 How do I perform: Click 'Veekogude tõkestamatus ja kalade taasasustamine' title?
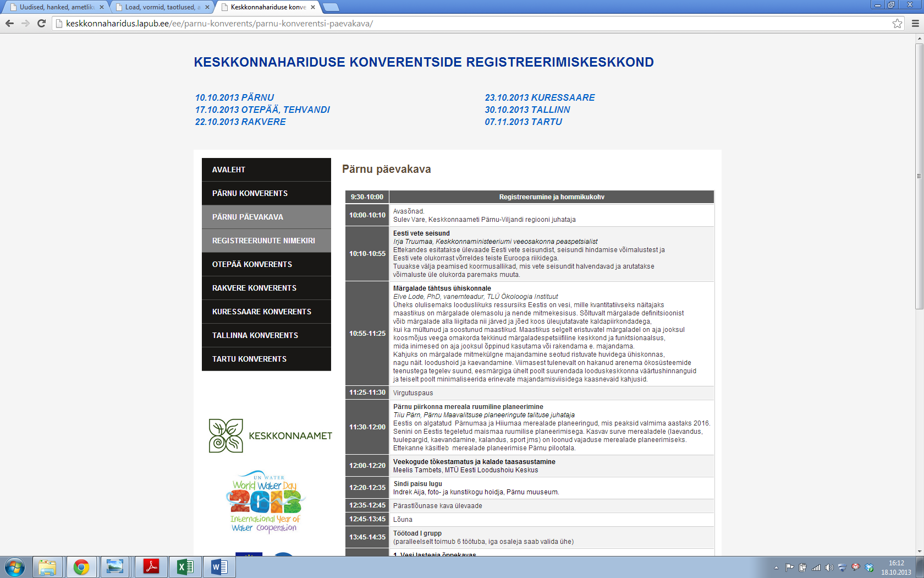pyautogui.click(x=474, y=462)
